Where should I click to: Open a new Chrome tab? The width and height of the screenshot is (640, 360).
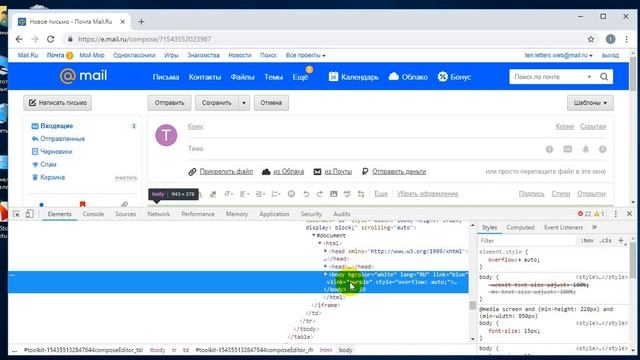tap(141, 22)
